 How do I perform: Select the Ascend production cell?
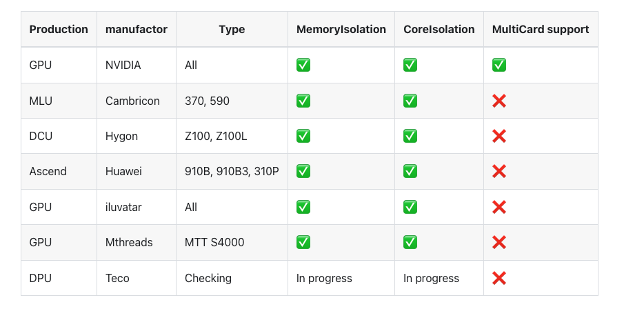[48, 171]
